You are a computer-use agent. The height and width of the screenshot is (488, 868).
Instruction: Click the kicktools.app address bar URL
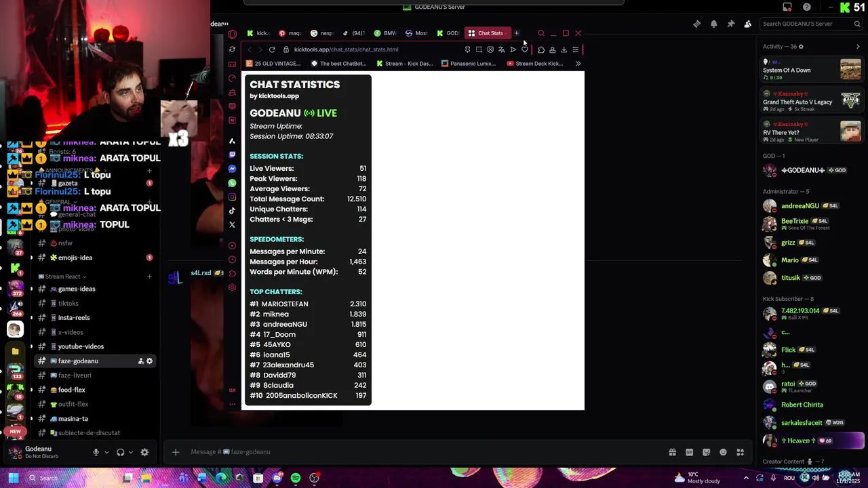click(346, 49)
